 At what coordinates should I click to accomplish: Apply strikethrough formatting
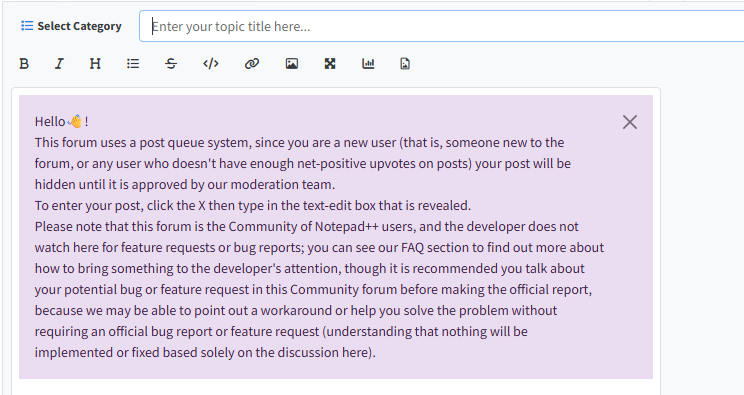(171, 64)
